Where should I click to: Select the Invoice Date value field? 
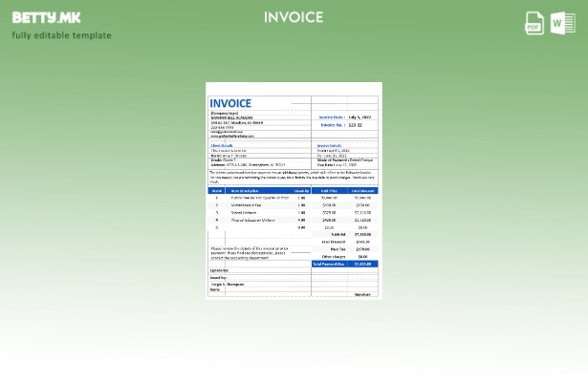(x=361, y=117)
